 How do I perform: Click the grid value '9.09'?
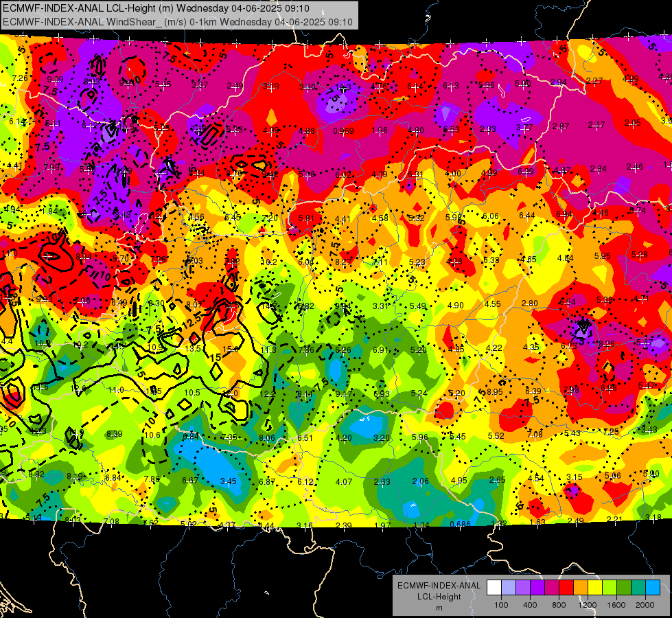(56, 80)
